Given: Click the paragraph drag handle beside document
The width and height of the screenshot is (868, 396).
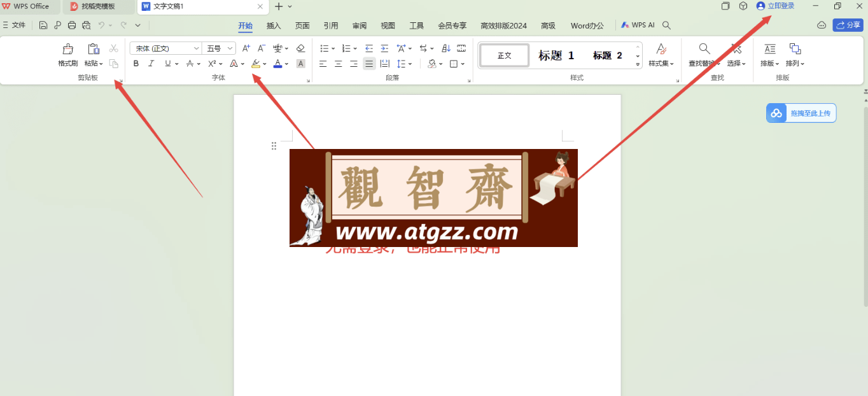Looking at the screenshot, I should tap(274, 146).
